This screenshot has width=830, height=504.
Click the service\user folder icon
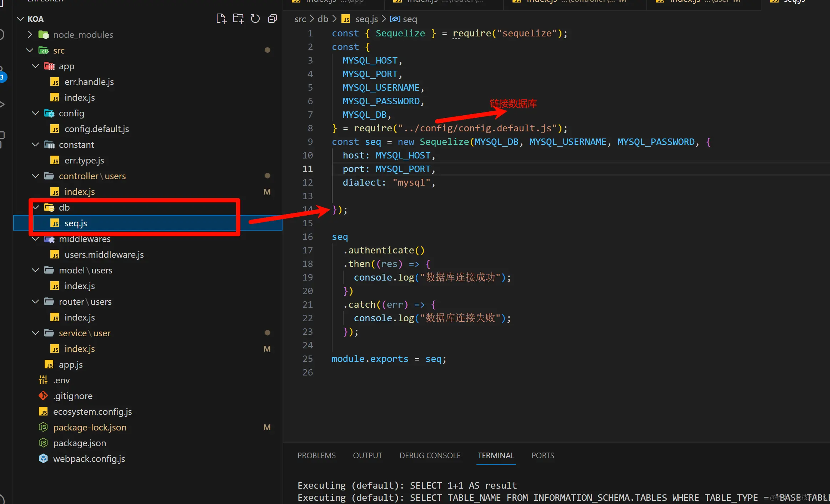[x=49, y=333]
